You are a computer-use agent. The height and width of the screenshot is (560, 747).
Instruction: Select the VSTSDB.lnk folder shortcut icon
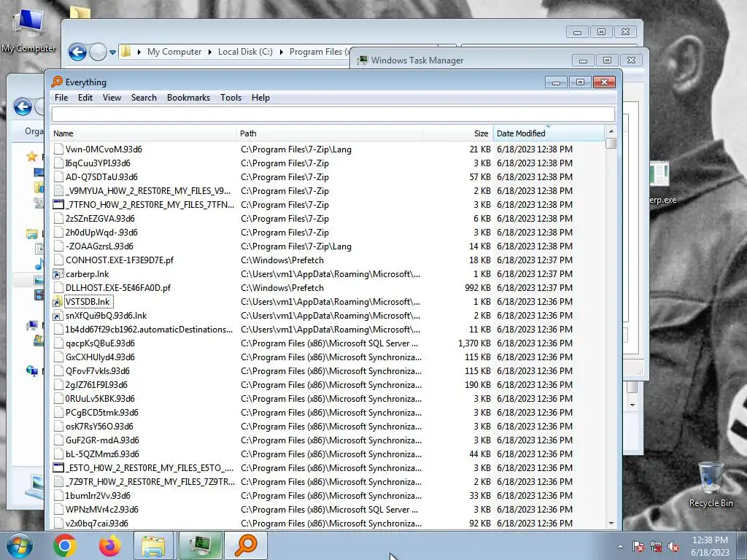(x=58, y=301)
